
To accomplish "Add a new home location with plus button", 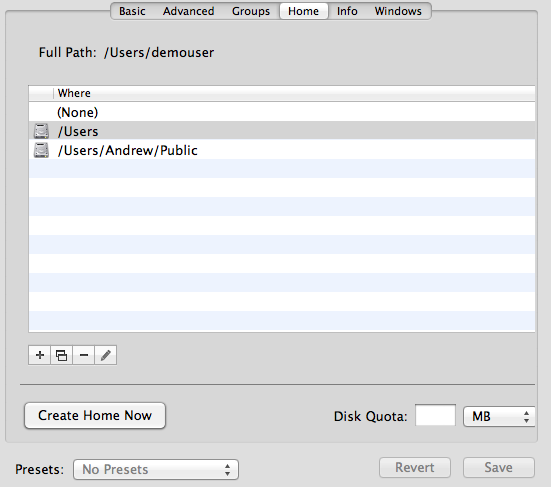I will (x=40, y=355).
